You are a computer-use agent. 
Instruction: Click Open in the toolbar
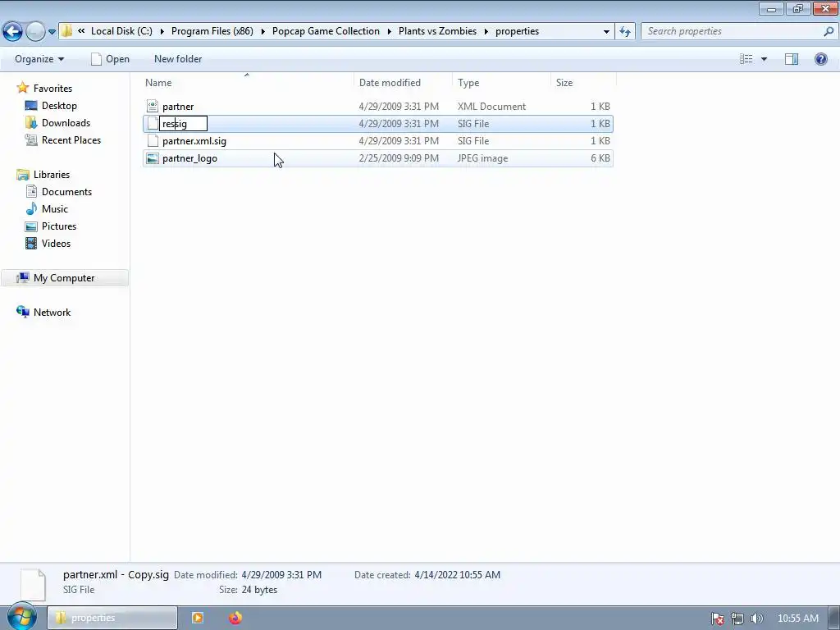pos(111,59)
